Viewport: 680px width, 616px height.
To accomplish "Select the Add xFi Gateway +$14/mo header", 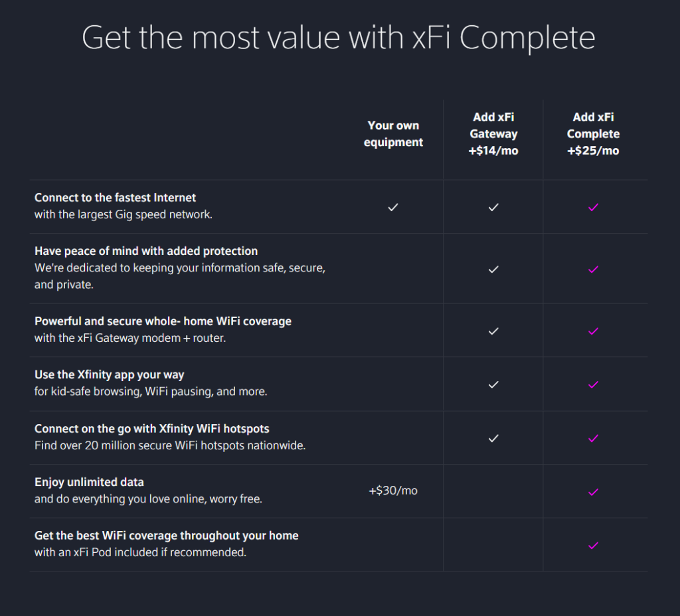I will tap(493, 133).
